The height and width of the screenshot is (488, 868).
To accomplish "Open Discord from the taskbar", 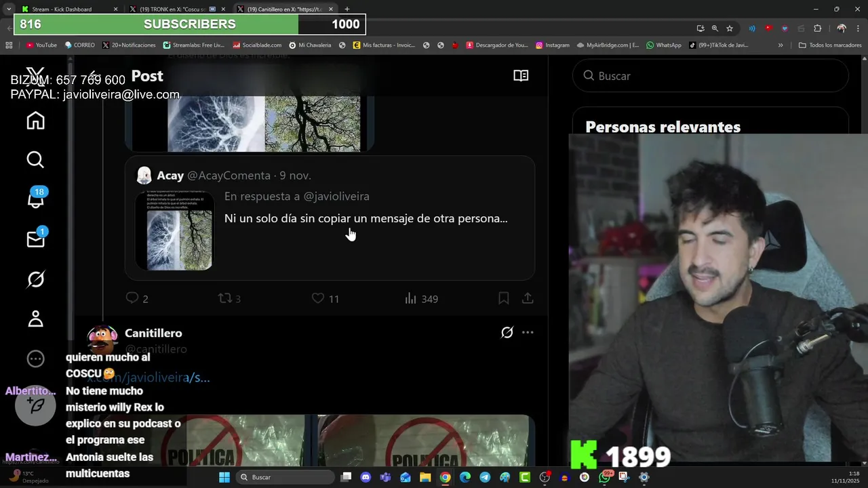I will (366, 477).
